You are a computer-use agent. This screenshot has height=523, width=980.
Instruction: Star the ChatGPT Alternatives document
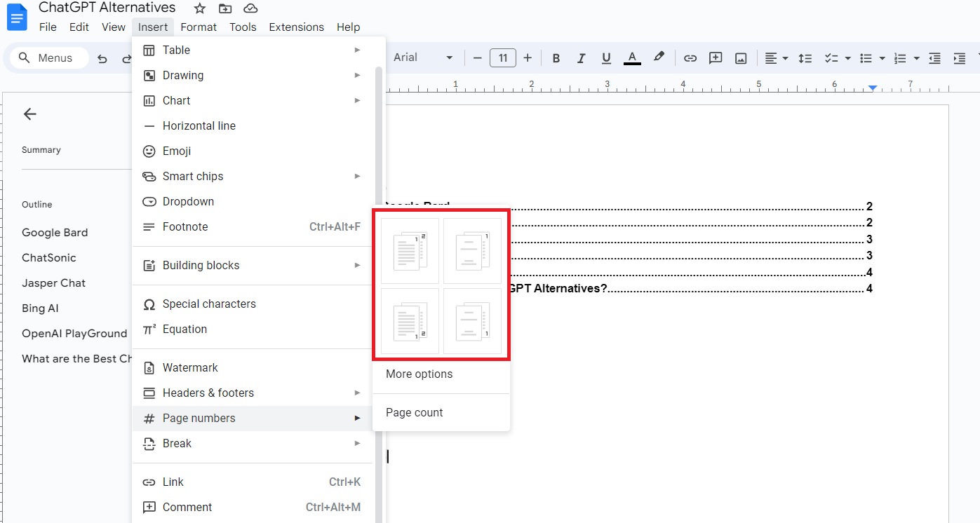[x=200, y=8]
